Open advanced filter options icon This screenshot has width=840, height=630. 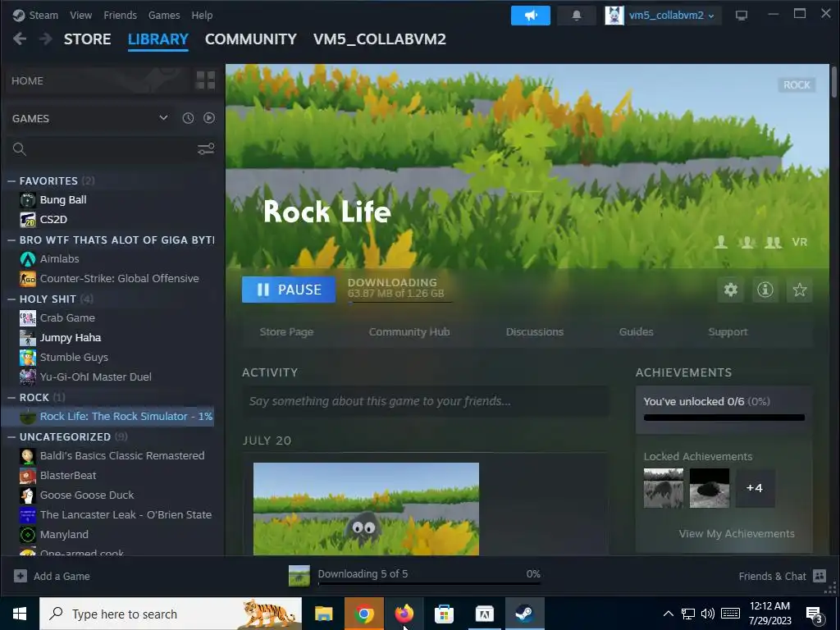pos(206,149)
